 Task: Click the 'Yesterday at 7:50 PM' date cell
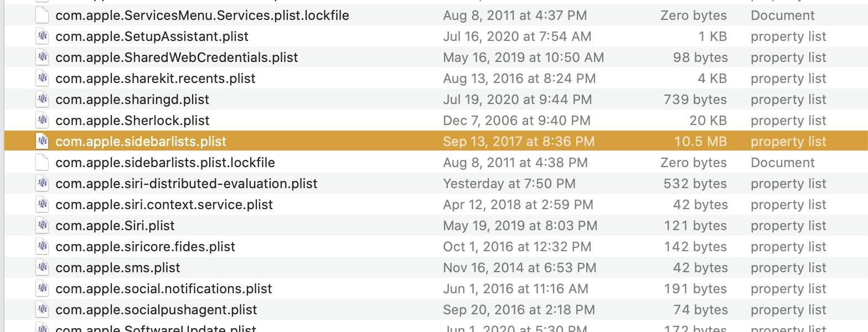509,184
